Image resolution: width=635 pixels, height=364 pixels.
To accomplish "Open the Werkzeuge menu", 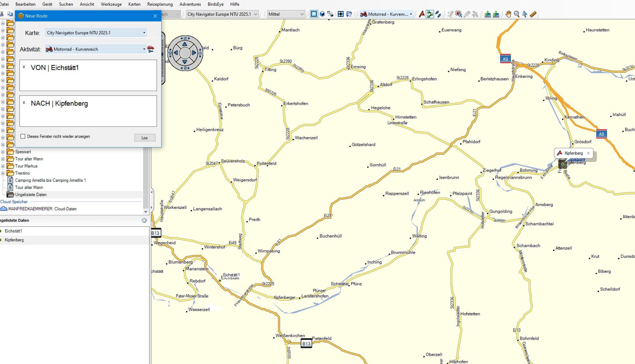I will pos(111,4).
